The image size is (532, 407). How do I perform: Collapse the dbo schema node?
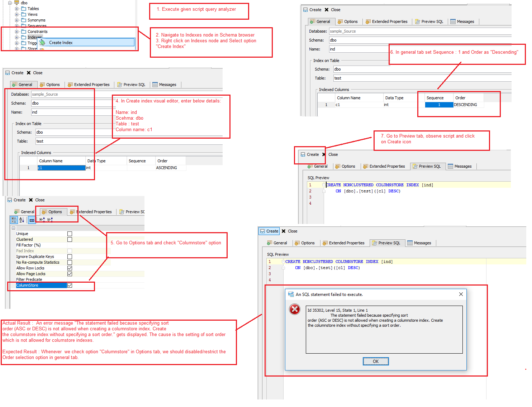point(10,3)
